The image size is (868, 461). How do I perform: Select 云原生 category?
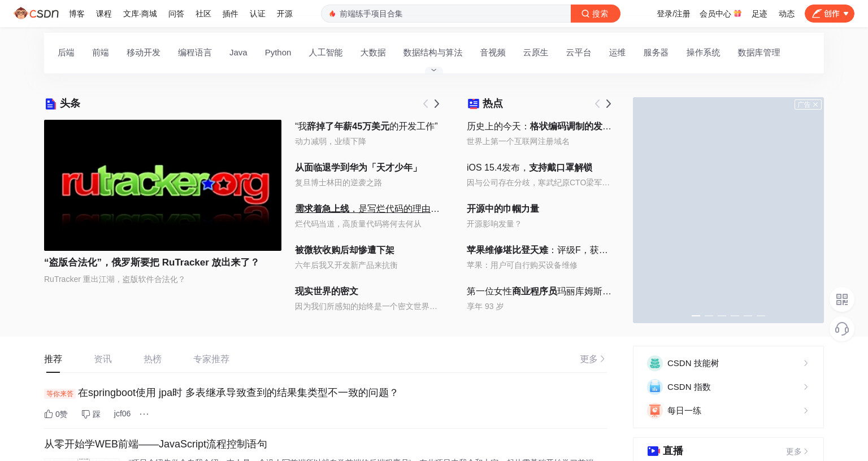tap(536, 53)
